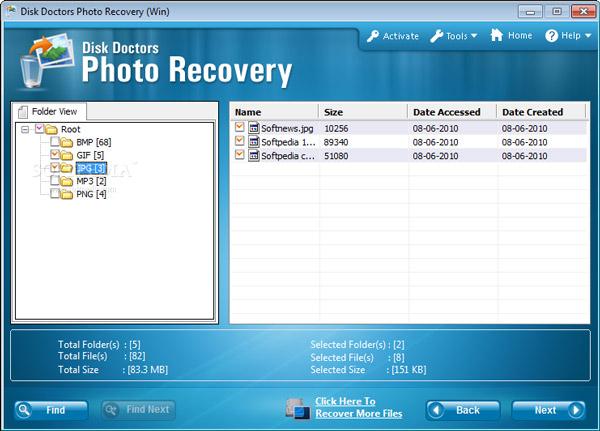This screenshot has height=431, width=600.
Task: Click the Help question mark icon
Action: click(x=551, y=36)
